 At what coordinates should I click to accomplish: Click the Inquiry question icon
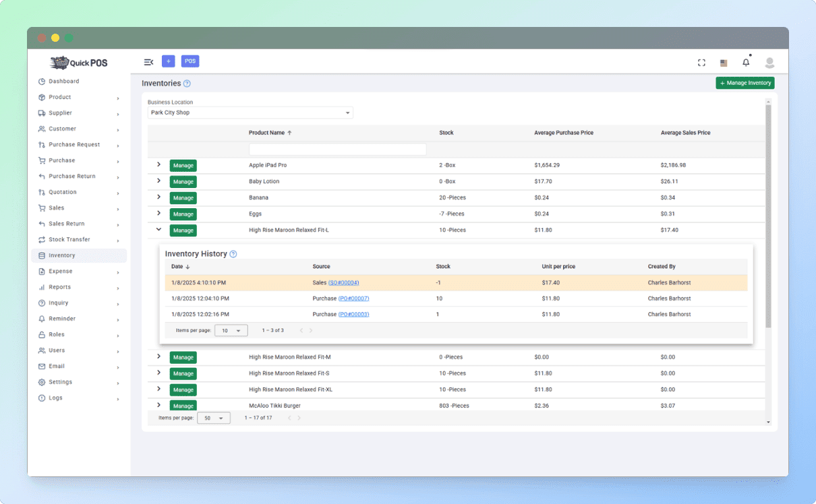(x=42, y=303)
